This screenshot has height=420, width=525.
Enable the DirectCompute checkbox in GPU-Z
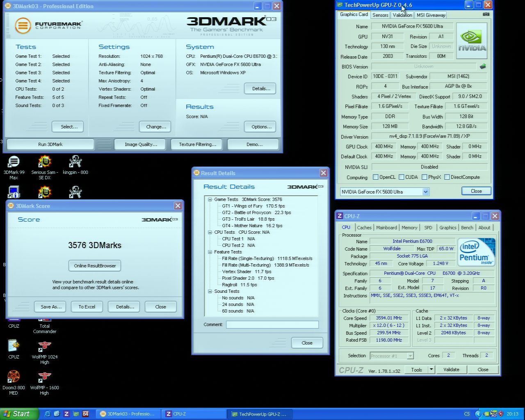point(447,177)
